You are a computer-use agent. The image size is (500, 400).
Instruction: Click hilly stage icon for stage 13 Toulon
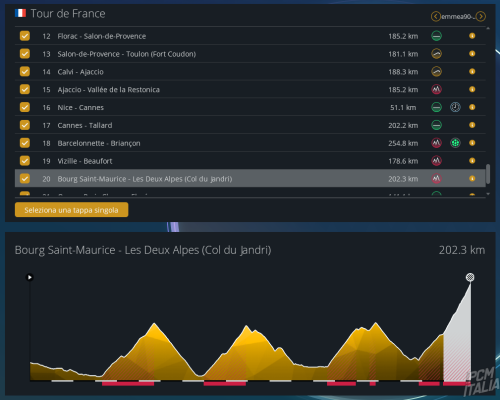tap(436, 54)
